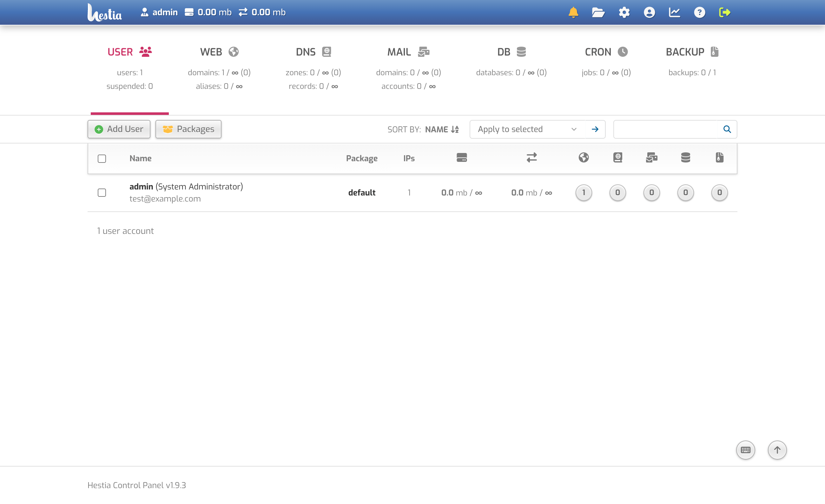
Task: Go to the BACKUP tab
Action: pyautogui.click(x=692, y=52)
